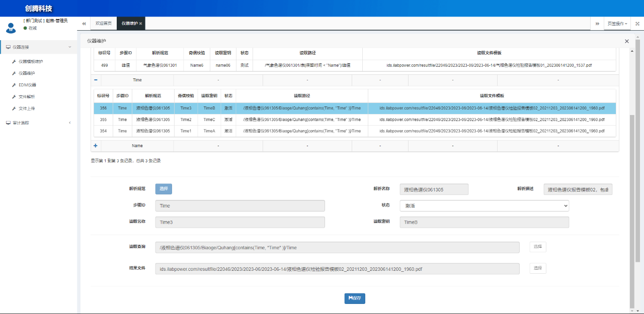This screenshot has width=644, height=314.
Task: Open 文件上传 in the sidebar
Action: tap(27, 109)
